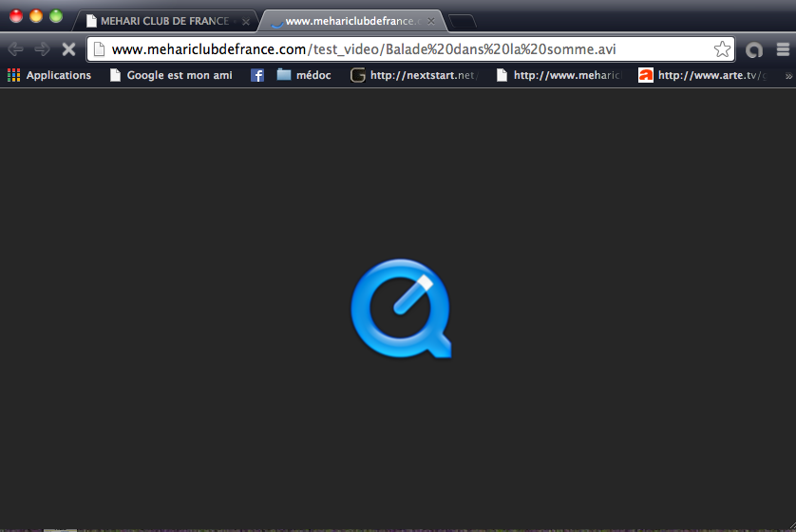Open the Facebook bookmark icon
The image size is (796, 532).
[x=257, y=75]
